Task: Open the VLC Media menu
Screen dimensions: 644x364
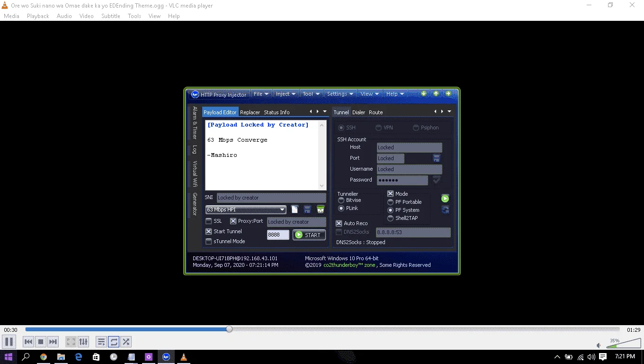Action: tap(11, 16)
